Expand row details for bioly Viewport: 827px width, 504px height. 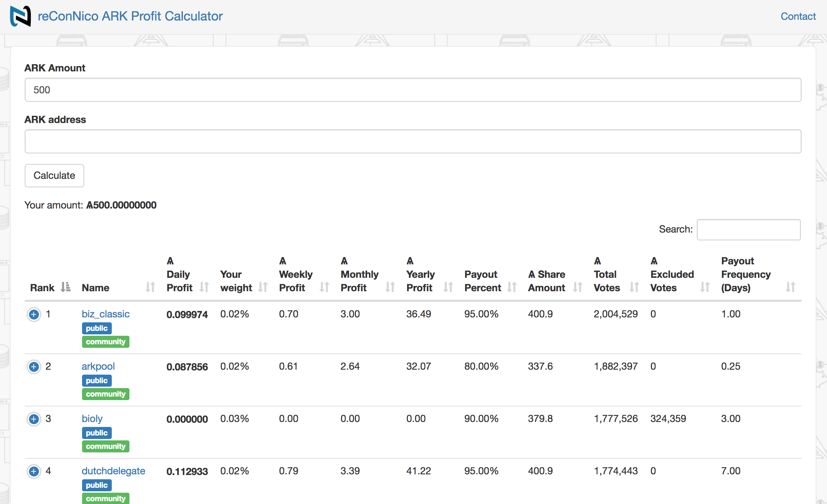(x=34, y=419)
